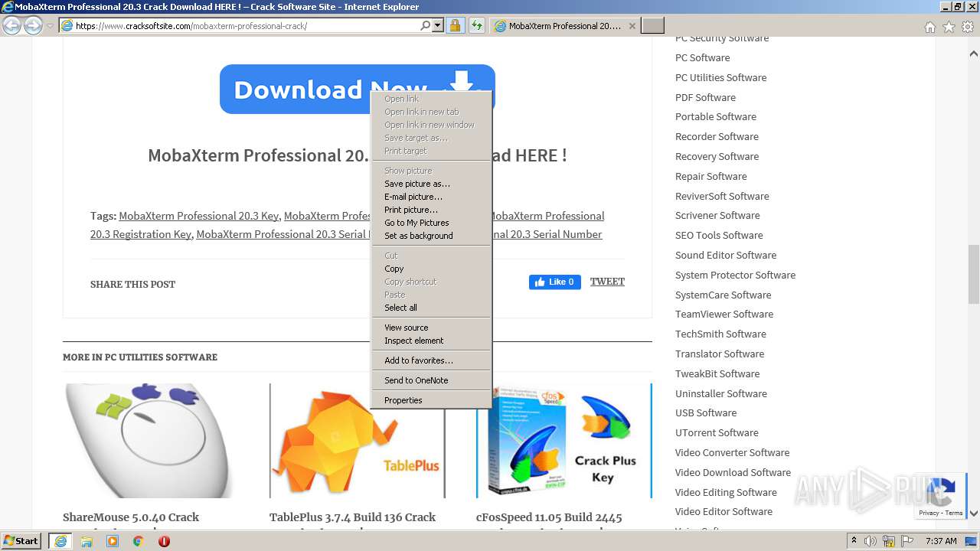Viewport: 980px width, 551px height.
Task: Open the Favorites star icon
Action: click(x=949, y=27)
